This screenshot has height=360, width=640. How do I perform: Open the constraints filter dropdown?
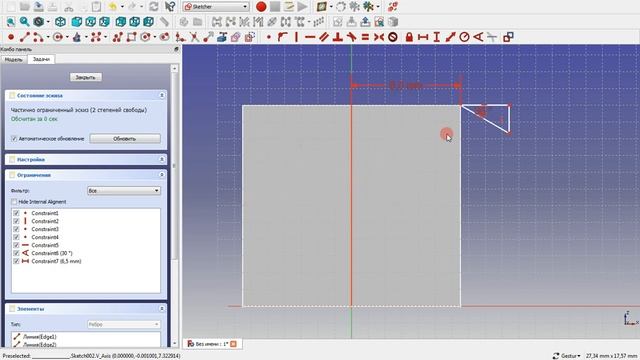pyautogui.click(x=124, y=191)
